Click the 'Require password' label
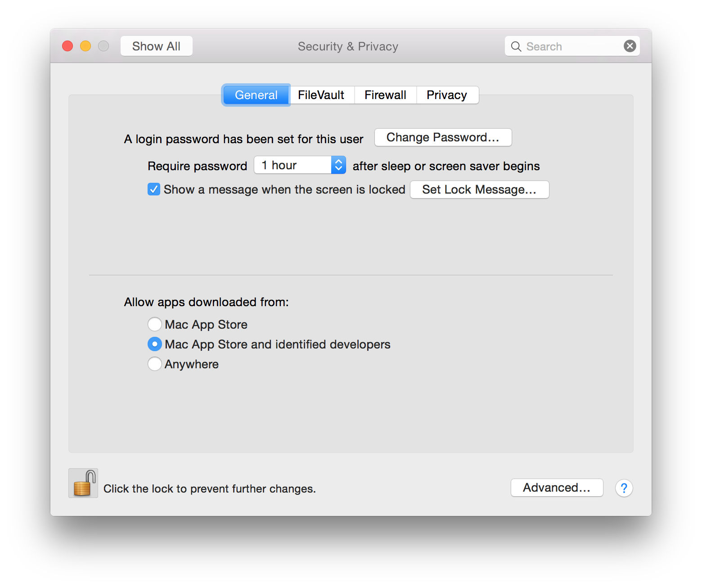The image size is (702, 588). (x=198, y=166)
